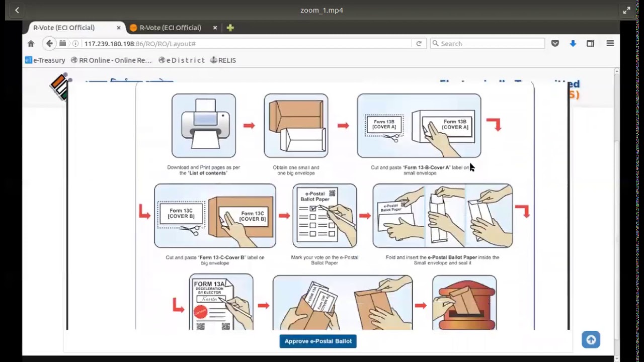Viewport: 644px width, 362px height.
Task: Open a new browser tab
Action: coord(230,28)
